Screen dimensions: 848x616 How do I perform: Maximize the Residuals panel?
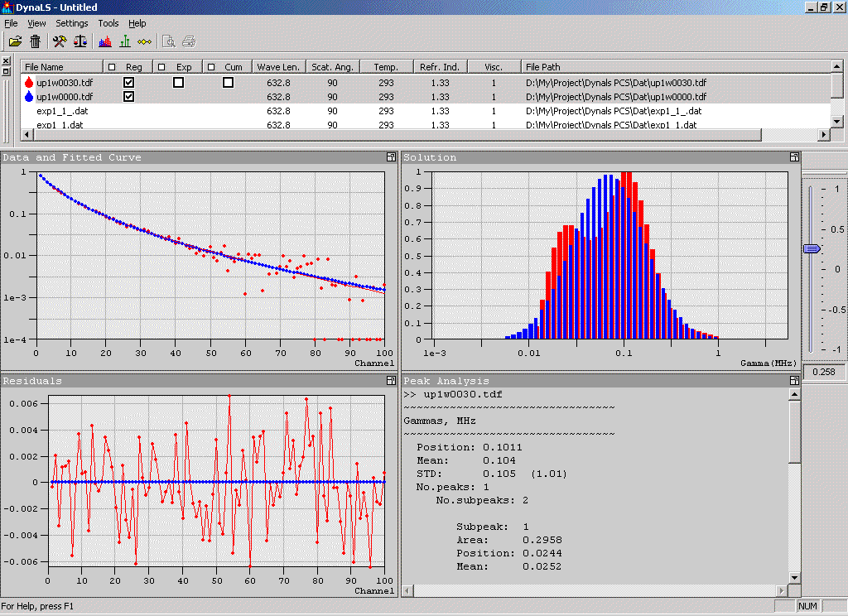click(x=390, y=381)
